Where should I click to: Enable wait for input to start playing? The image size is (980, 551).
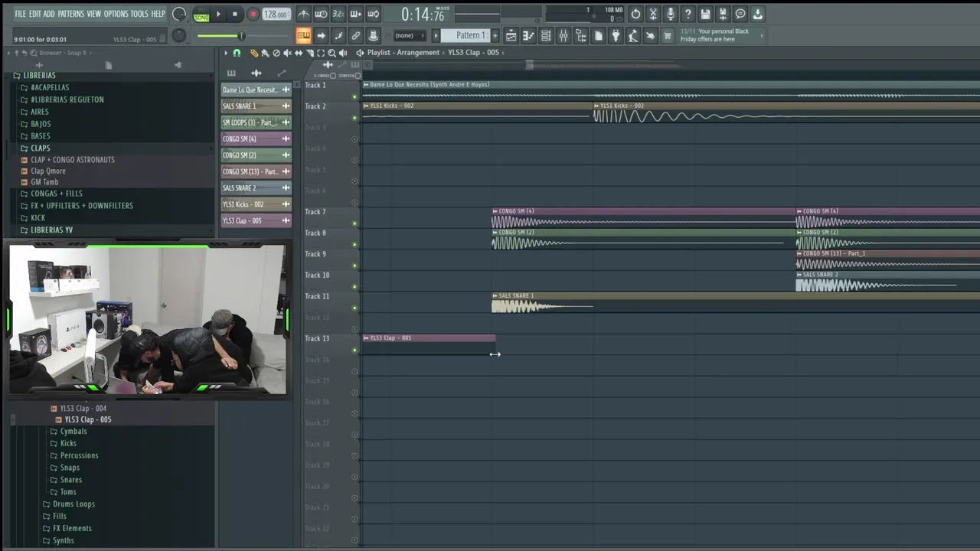click(321, 14)
